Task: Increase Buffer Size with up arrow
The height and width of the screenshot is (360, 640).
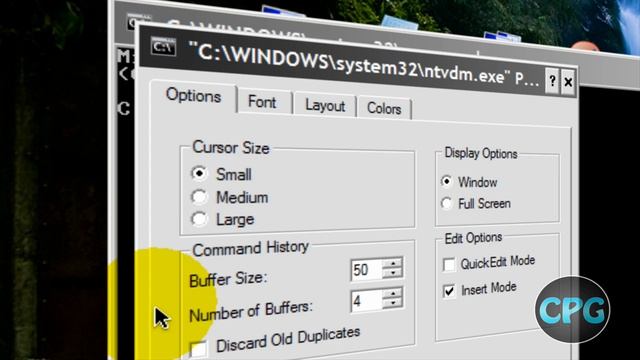Action: (393, 263)
